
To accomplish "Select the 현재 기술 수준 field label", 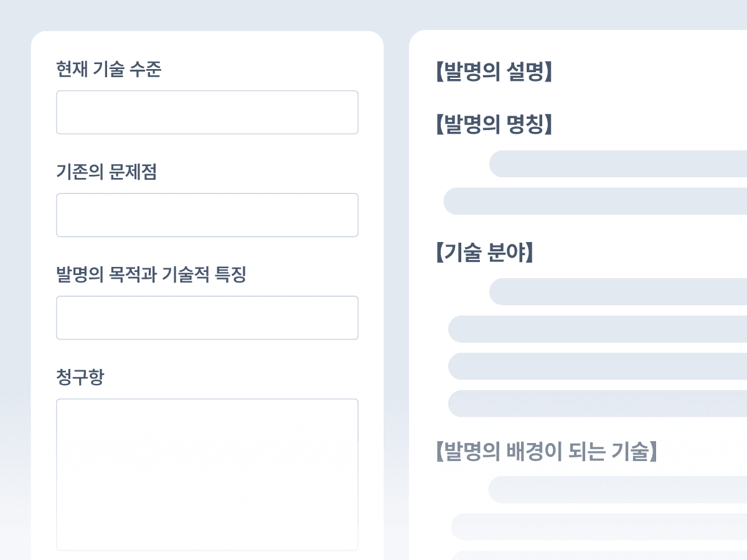I will click(x=109, y=70).
